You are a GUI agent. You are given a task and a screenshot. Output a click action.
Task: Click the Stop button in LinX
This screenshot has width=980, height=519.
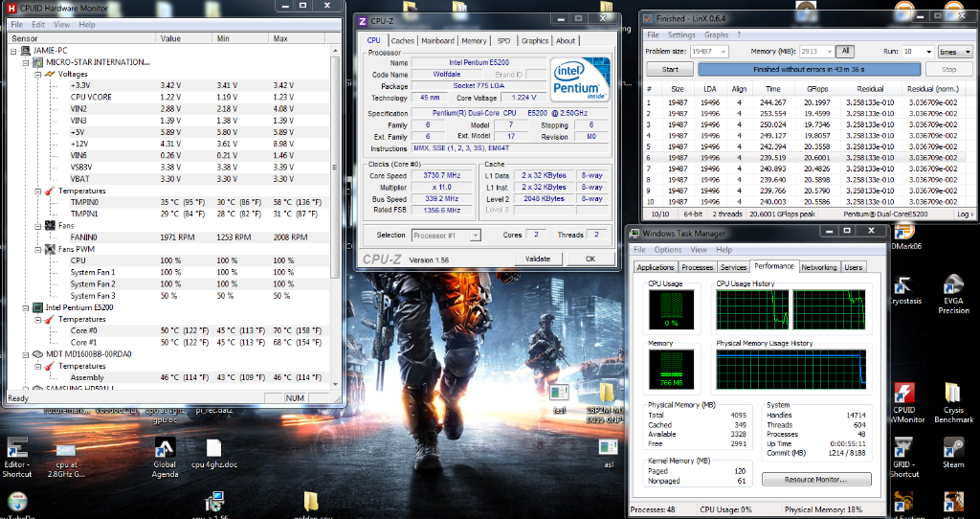(948, 69)
